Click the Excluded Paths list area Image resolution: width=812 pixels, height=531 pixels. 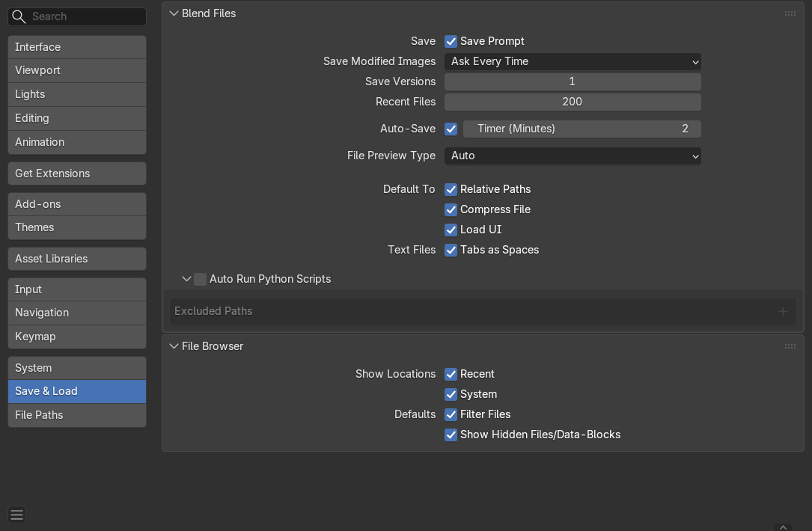tap(483, 311)
